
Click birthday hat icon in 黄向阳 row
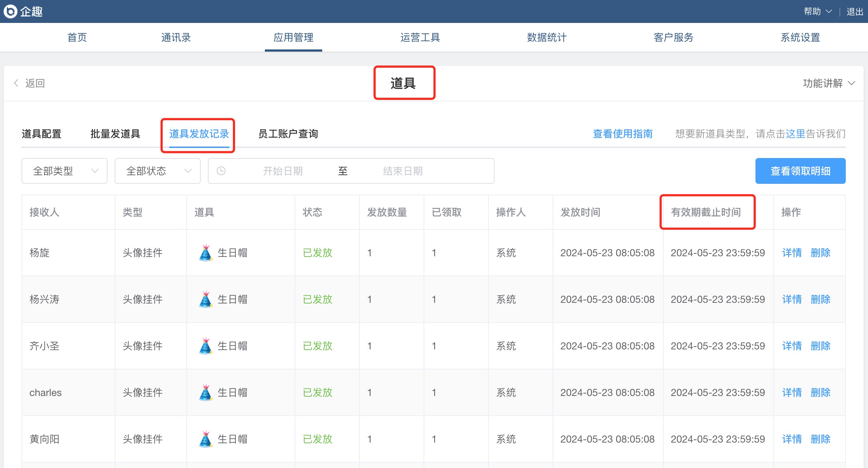click(x=206, y=439)
